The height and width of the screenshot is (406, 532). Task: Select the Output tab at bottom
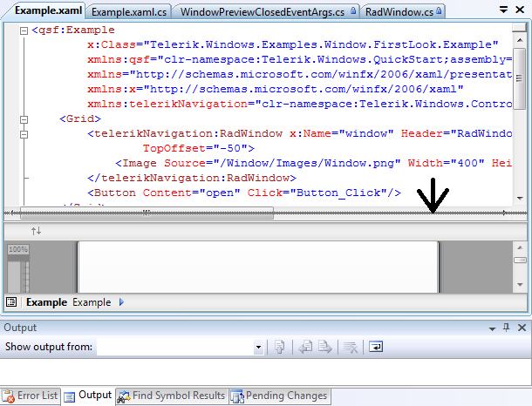[x=88, y=396]
